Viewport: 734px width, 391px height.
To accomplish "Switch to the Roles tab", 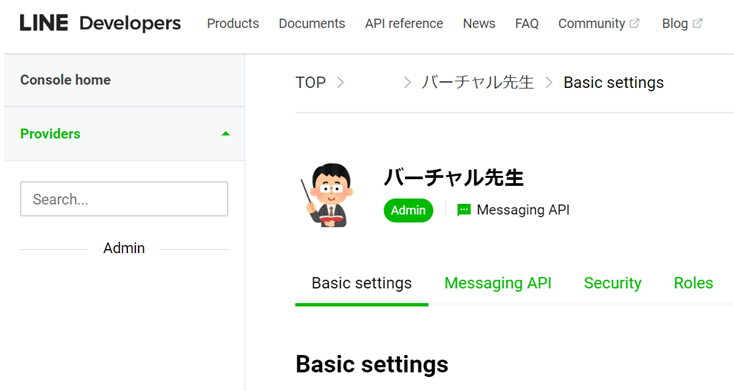I will 693,283.
